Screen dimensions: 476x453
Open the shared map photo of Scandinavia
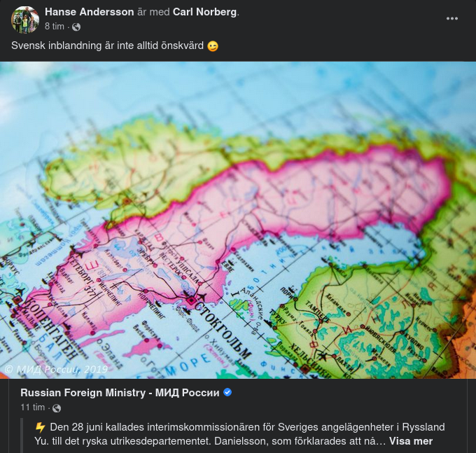click(238, 220)
